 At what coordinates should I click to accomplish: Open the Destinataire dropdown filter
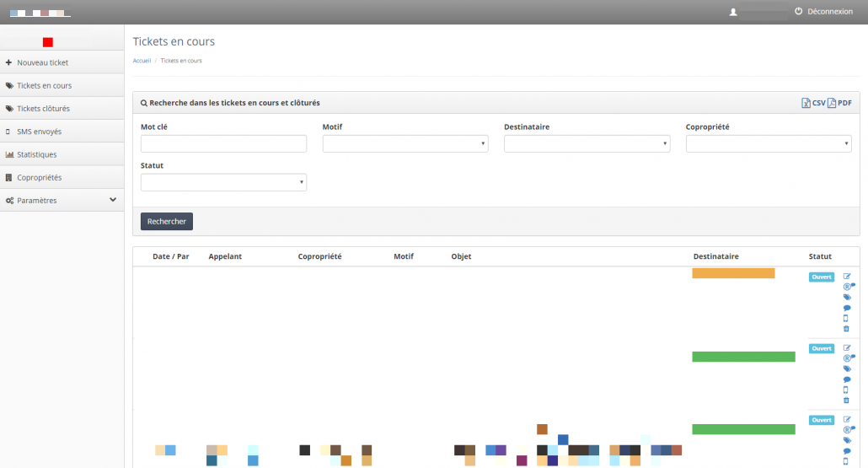pos(587,144)
